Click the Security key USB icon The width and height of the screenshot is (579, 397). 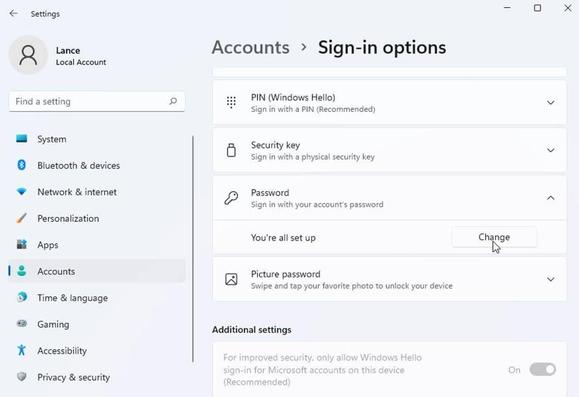(231, 150)
